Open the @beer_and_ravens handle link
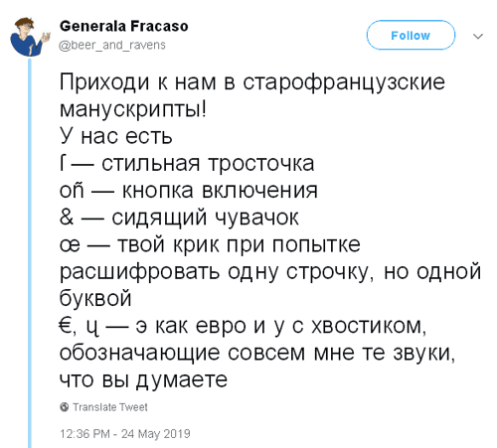497x448 pixels. tap(112, 45)
